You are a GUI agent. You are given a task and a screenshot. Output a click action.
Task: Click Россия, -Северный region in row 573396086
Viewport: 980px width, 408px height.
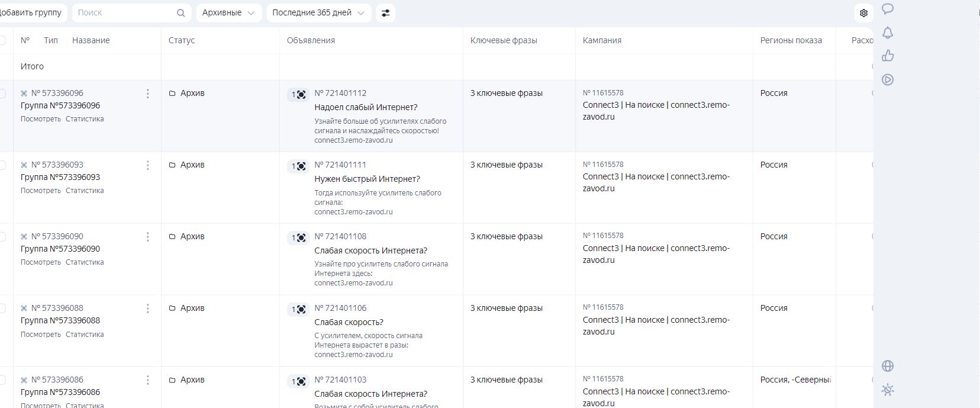[x=796, y=380]
